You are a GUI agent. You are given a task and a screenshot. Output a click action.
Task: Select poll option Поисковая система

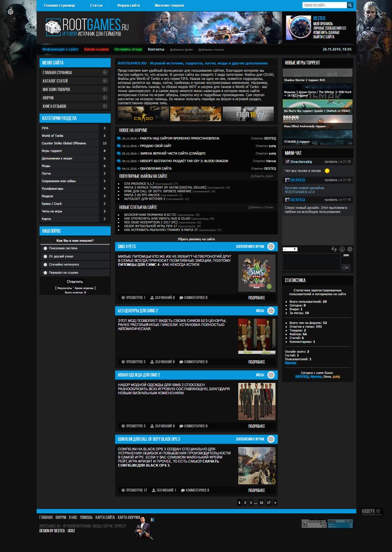pos(45,248)
